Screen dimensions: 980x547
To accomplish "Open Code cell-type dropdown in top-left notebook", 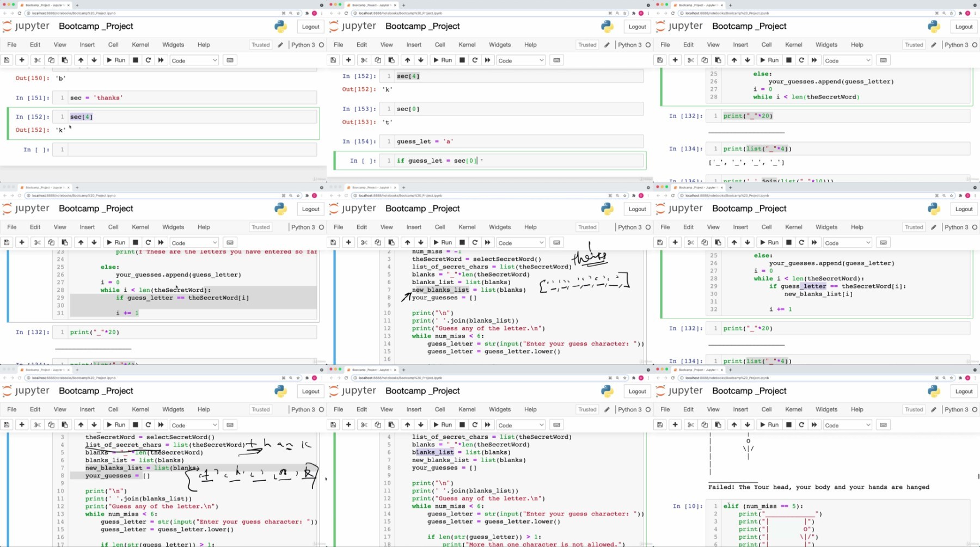I will point(194,60).
